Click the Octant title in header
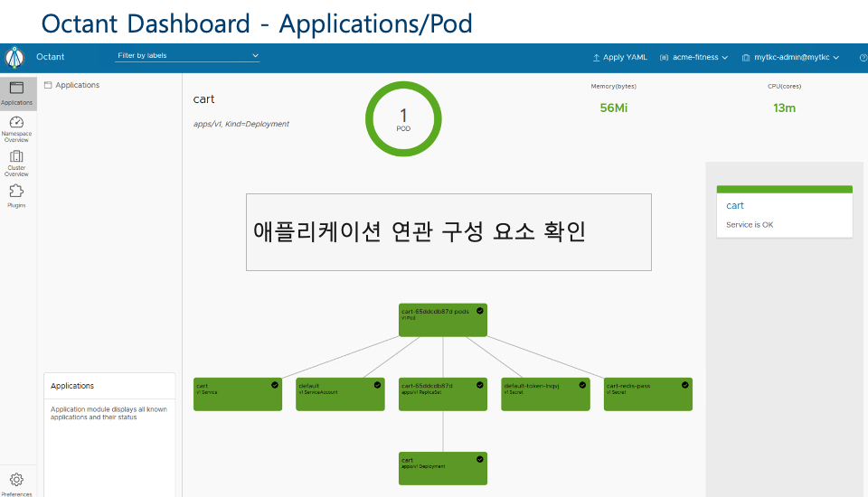 point(51,57)
